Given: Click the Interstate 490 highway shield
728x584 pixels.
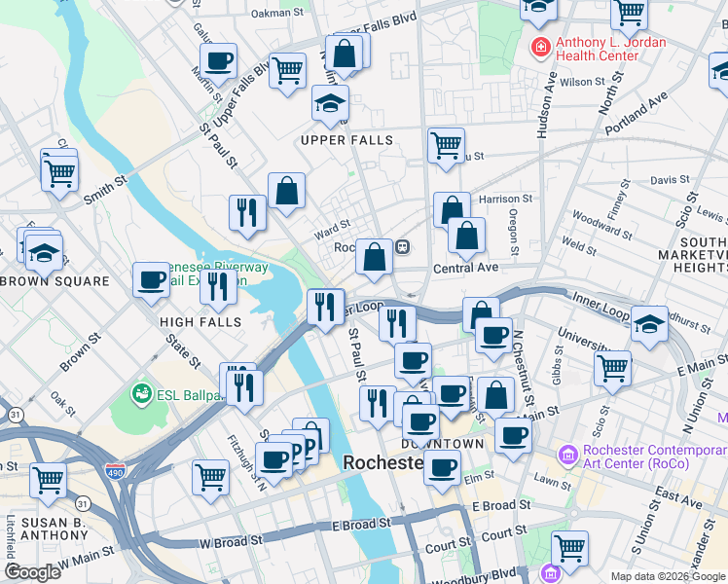Looking at the screenshot, I should pos(114,472).
